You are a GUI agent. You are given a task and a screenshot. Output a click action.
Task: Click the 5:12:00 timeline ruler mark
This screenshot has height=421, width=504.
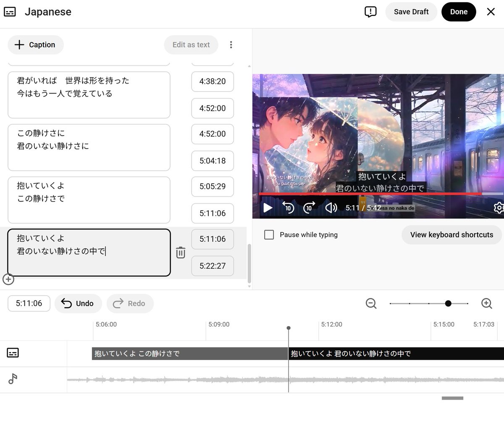[331, 324]
